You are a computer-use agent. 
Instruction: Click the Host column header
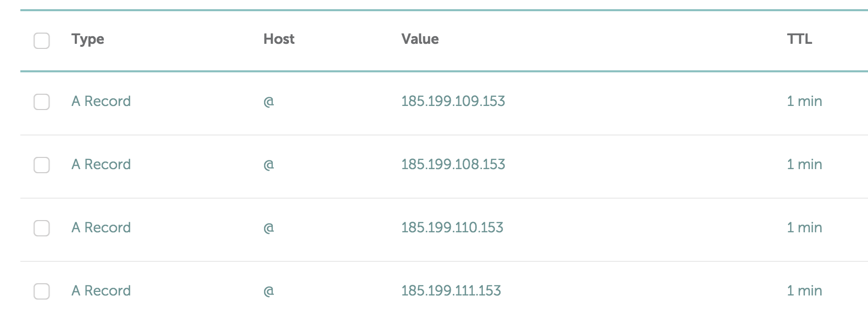point(279,39)
